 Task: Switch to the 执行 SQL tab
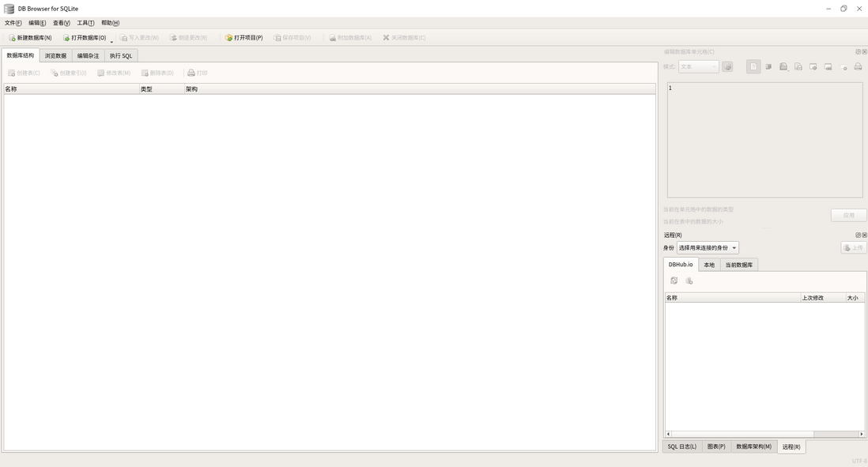point(121,56)
